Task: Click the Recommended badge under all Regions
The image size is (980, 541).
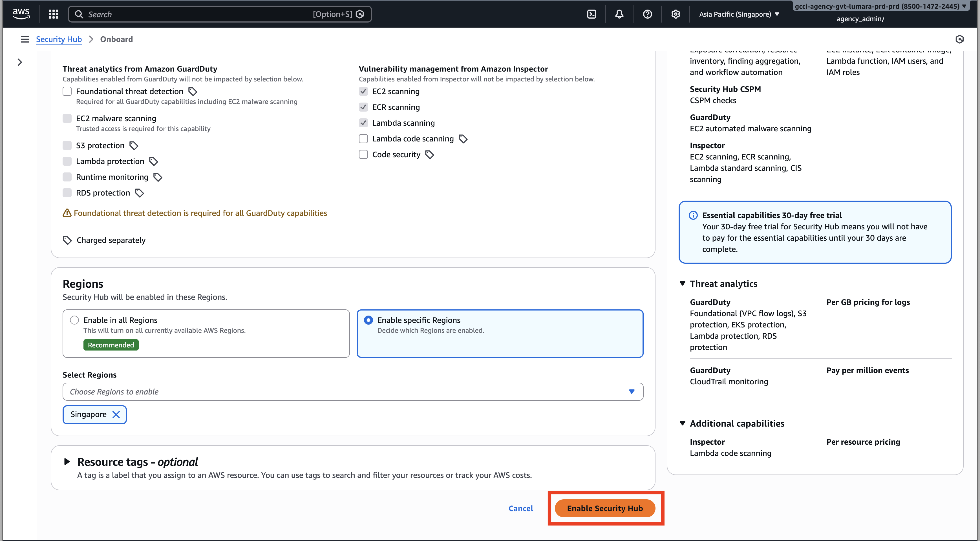Action: pyautogui.click(x=111, y=345)
